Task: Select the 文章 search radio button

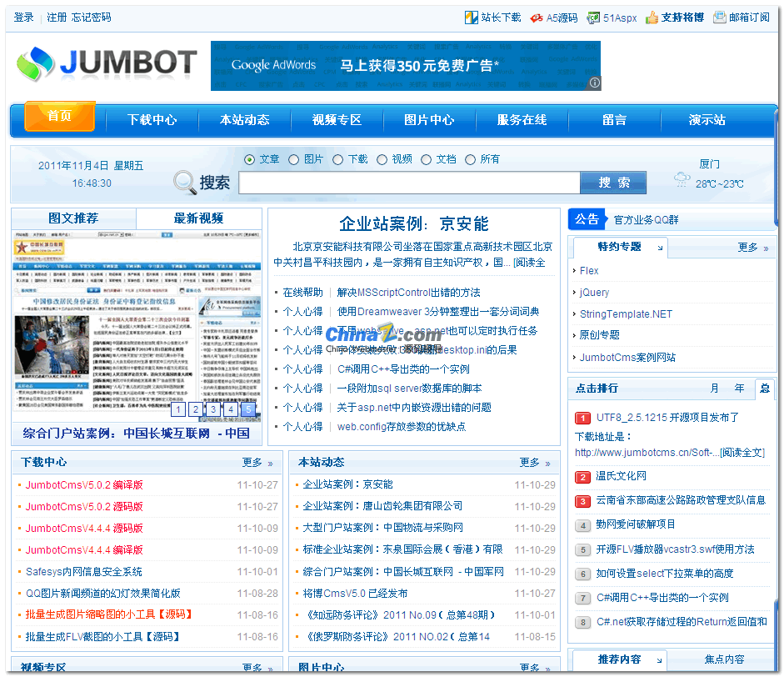Action: tap(249, 159)
